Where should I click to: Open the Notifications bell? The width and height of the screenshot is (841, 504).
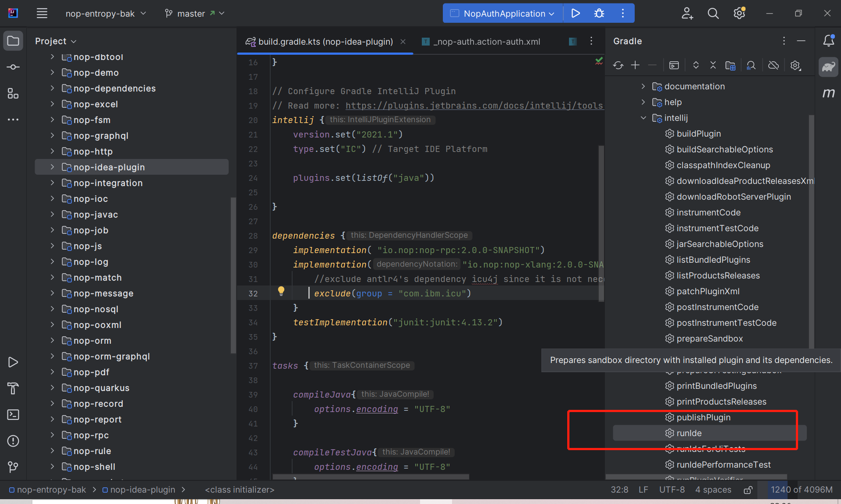(828, 41)
